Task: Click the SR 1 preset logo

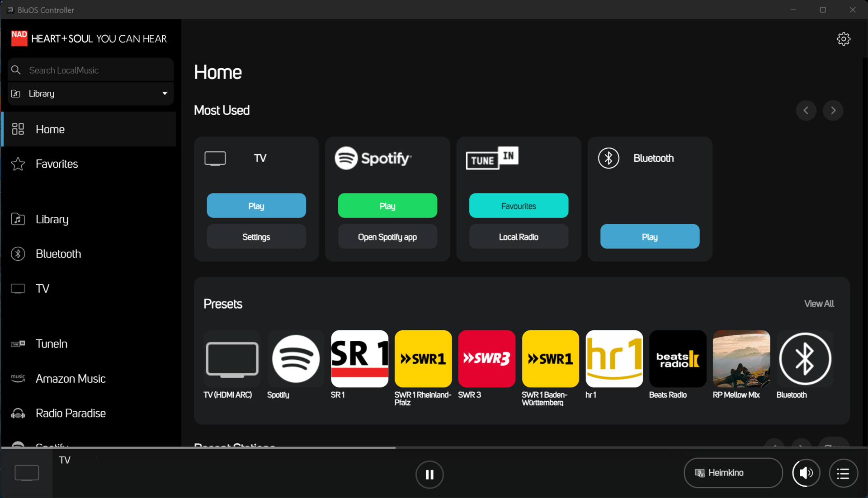Action: click(359, 359)
